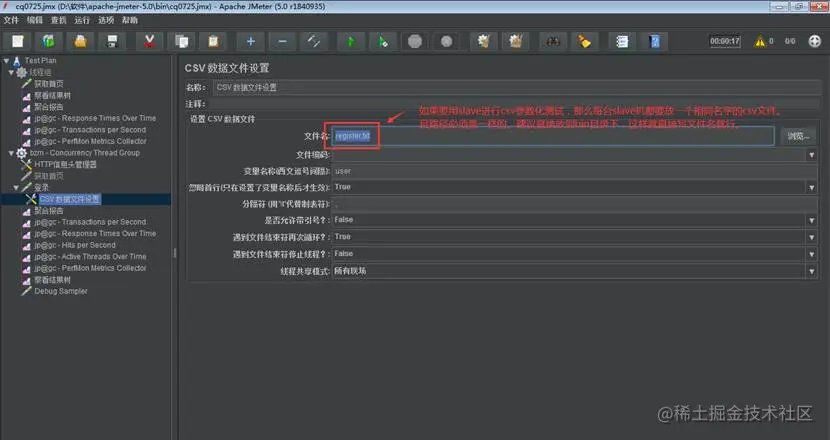The width and height of the screenshot is (830, 440).
Task: Collapse all nodes with minus icon
Action: (x=282, y=41)
